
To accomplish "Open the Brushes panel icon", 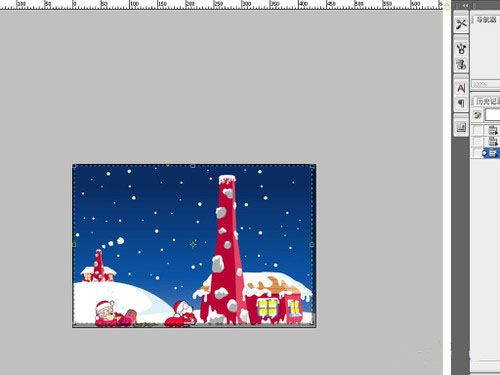I will (x=461, y=49).
